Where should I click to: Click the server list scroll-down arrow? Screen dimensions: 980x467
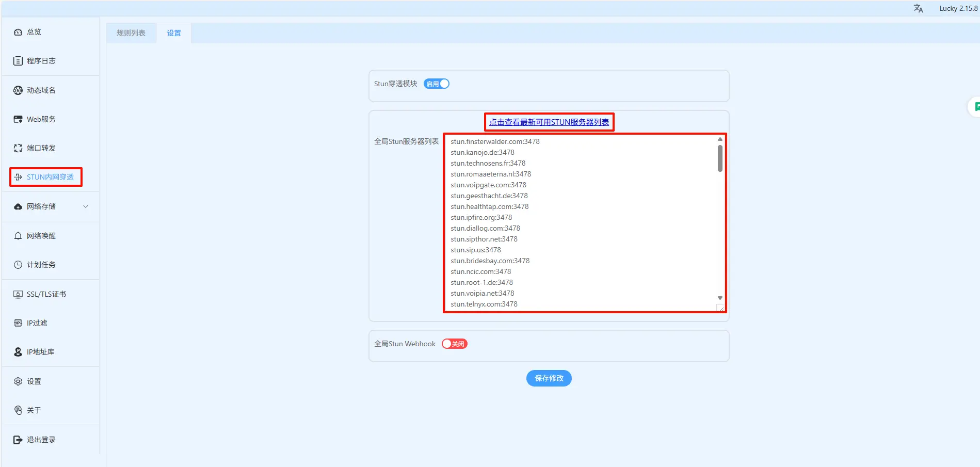[x=720, y=298]
